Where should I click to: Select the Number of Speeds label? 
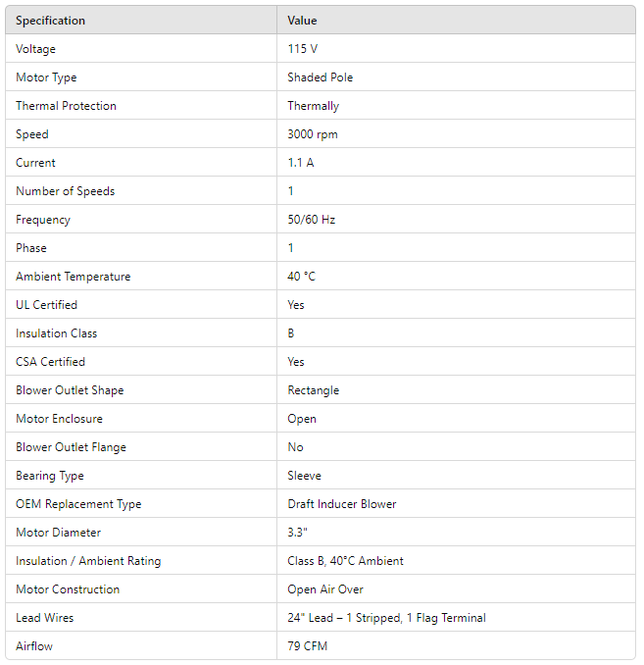tap(65, 191)
